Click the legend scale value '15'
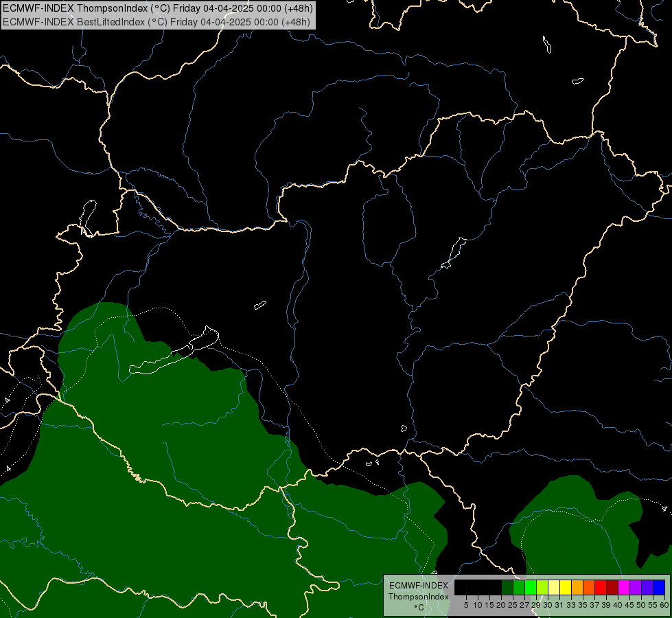This screenshot has height=618, width=672. (489, 605)
